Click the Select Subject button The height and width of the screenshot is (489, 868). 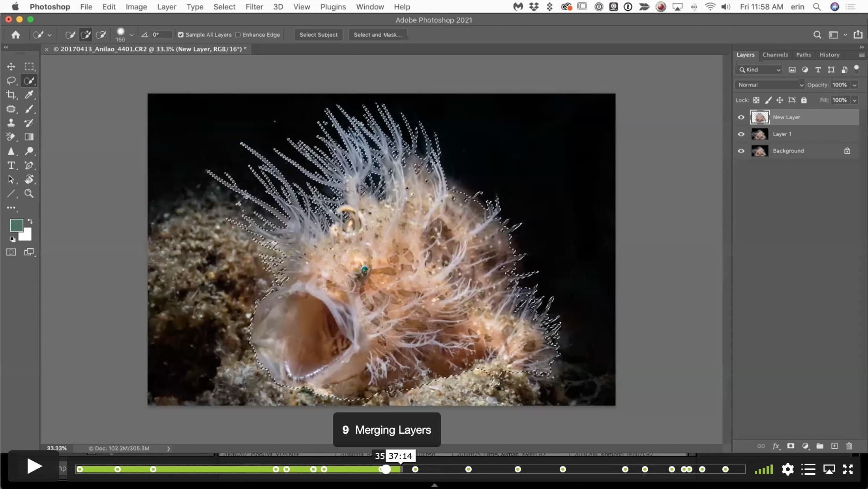coord(319,35)
